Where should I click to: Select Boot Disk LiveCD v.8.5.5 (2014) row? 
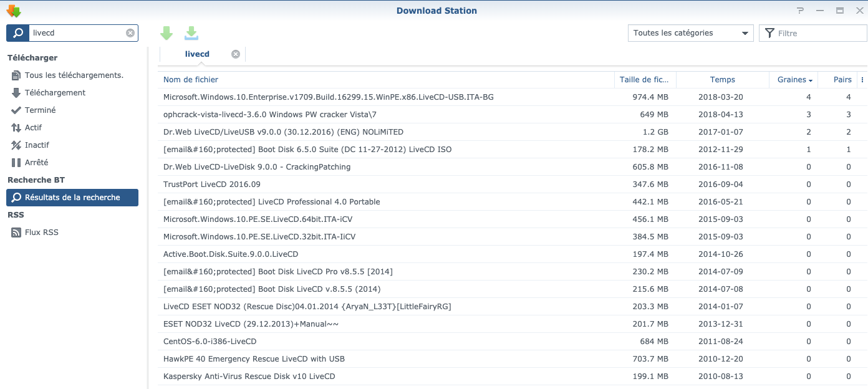513,289
